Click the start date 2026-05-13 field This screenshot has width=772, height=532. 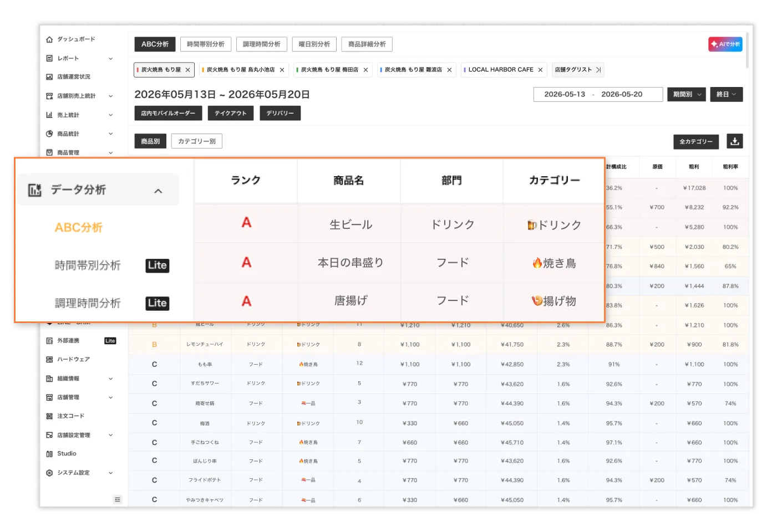[x=565, y=94]
